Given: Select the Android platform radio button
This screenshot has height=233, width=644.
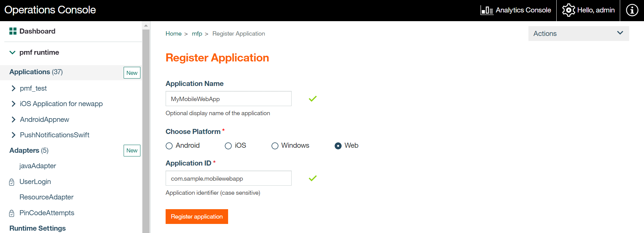Looking at the screenshot, I should tap(169, 146).
